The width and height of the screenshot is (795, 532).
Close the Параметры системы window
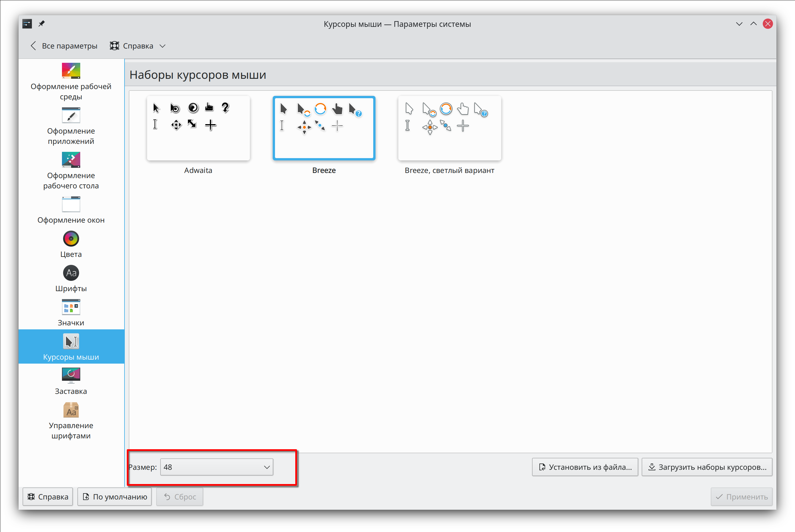[x=768, y=24]
